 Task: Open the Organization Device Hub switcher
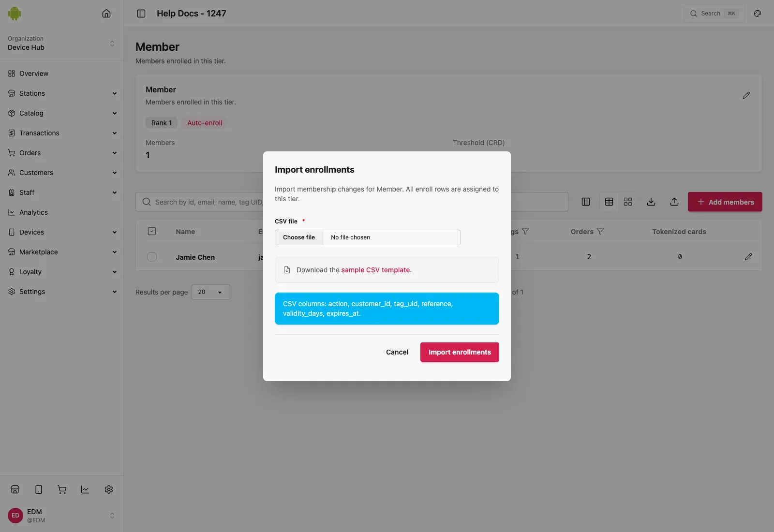[x=62, y=43]
